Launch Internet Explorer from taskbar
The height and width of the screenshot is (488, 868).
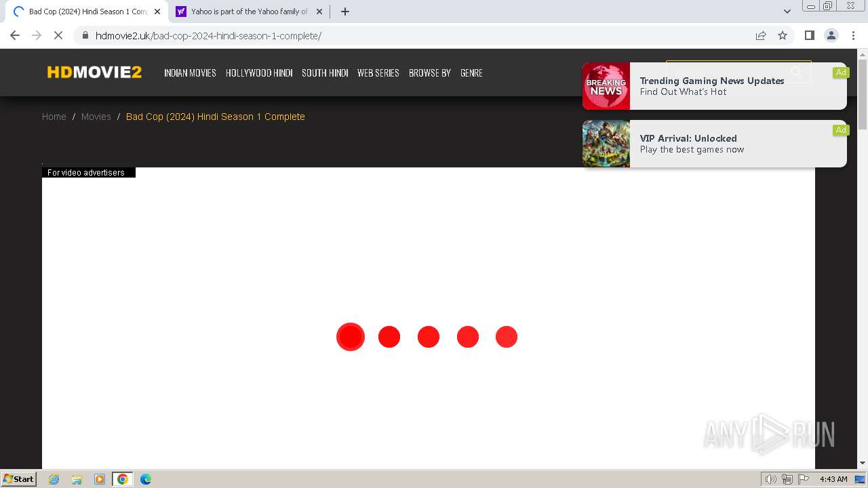pos(54,479)
